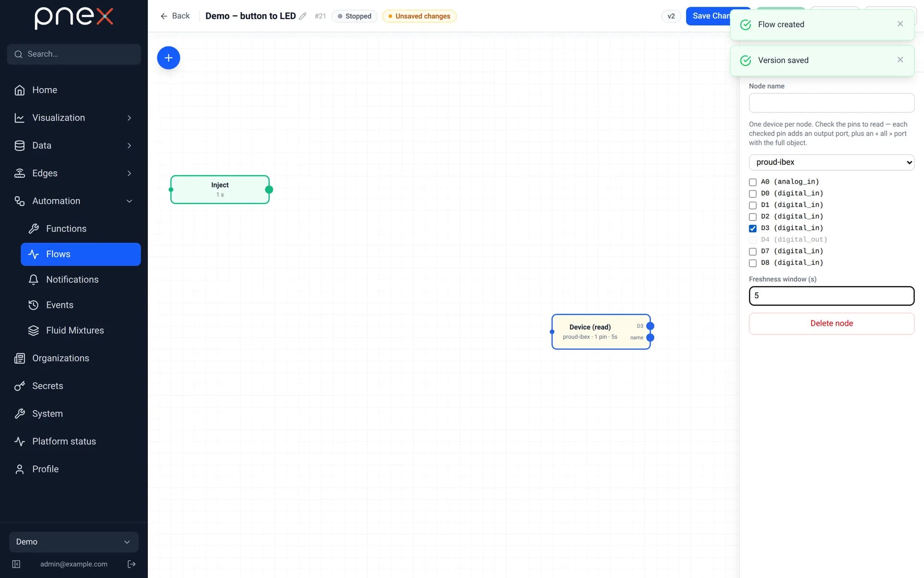Click the Inject node's green output port
The width and height of the screenshot is (924, 578).
coord(269,190)
